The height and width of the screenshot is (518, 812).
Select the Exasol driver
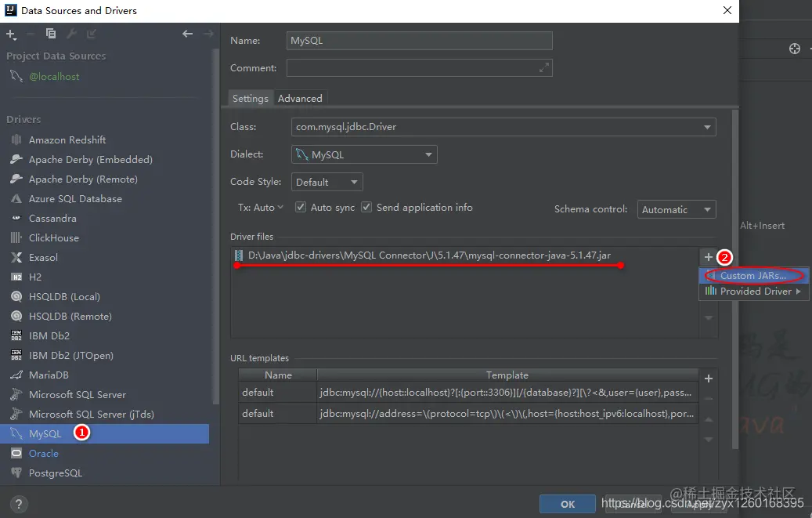43,258
